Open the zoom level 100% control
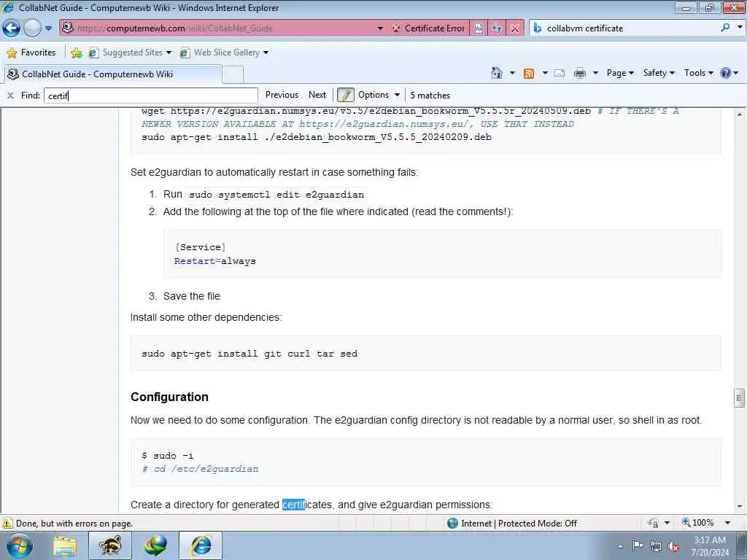Viewport: 747px width, 560px height. pyautogui.click(x=698, y=522)
